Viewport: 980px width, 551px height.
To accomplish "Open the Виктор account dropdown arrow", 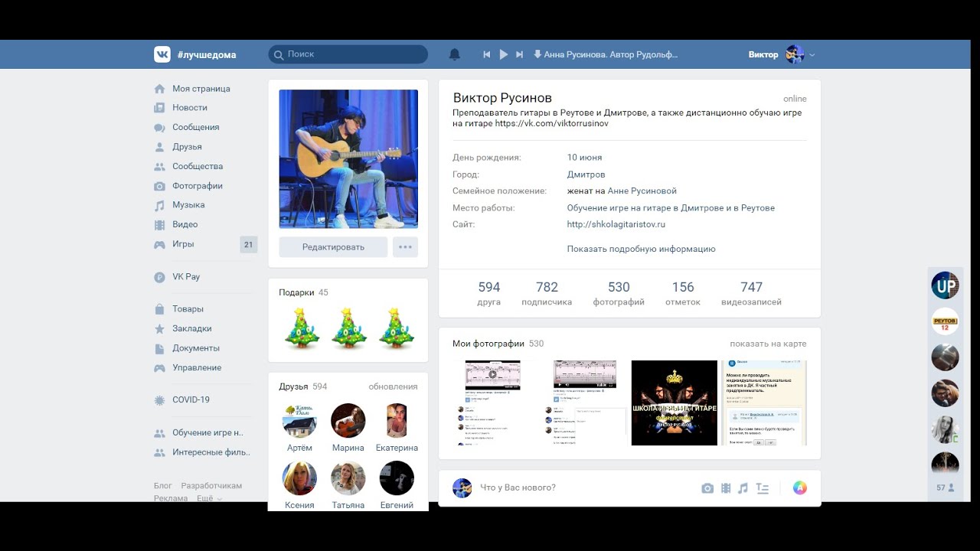I will pos(812,55).
